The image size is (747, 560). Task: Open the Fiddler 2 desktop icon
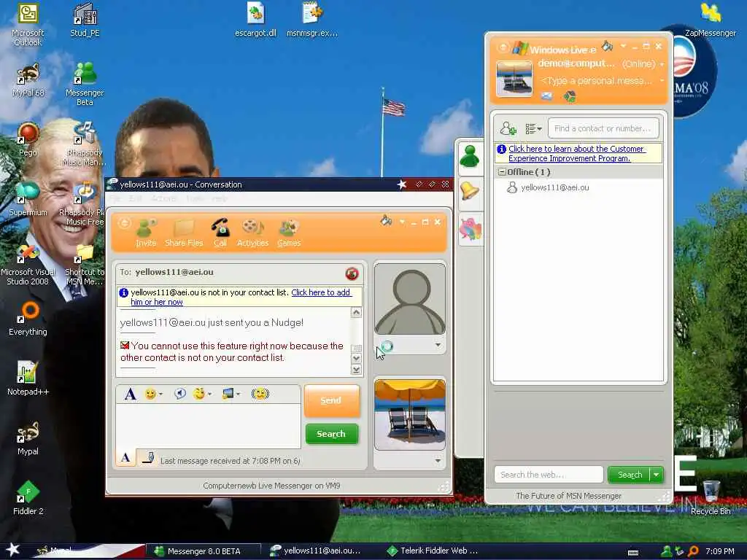28,497
